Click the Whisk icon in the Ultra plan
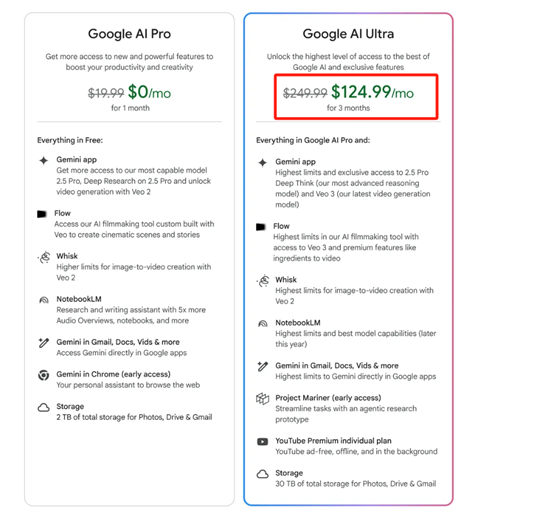Viewport: 554px width, 531px height. pyautogui.click(x=263, y=281)
